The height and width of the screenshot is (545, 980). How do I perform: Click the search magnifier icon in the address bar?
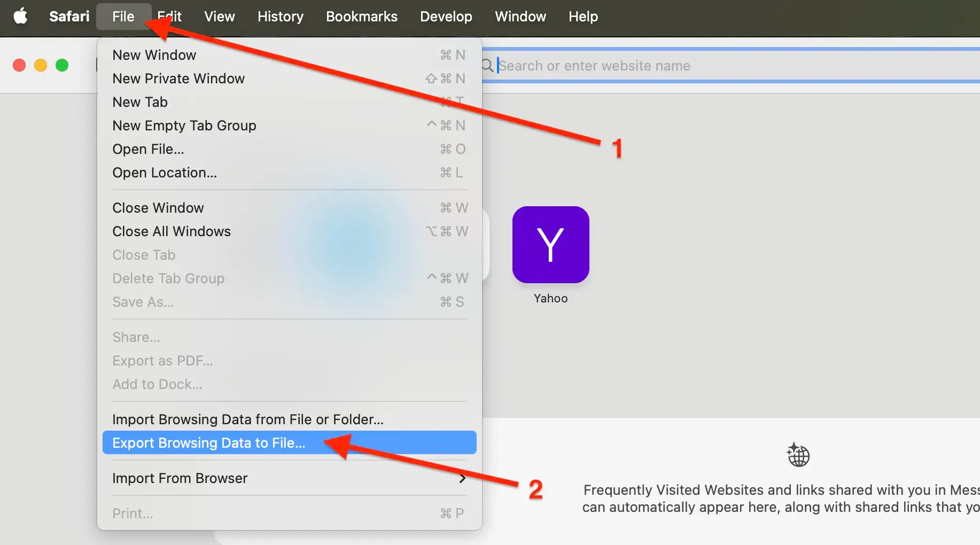(487, 66)
